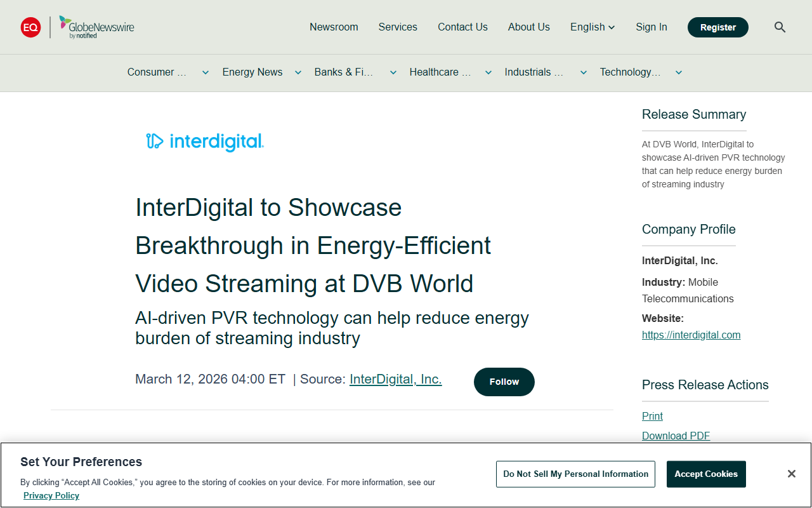
Task: Click the Company Profile heading
Action: click(x=689, y=229)
